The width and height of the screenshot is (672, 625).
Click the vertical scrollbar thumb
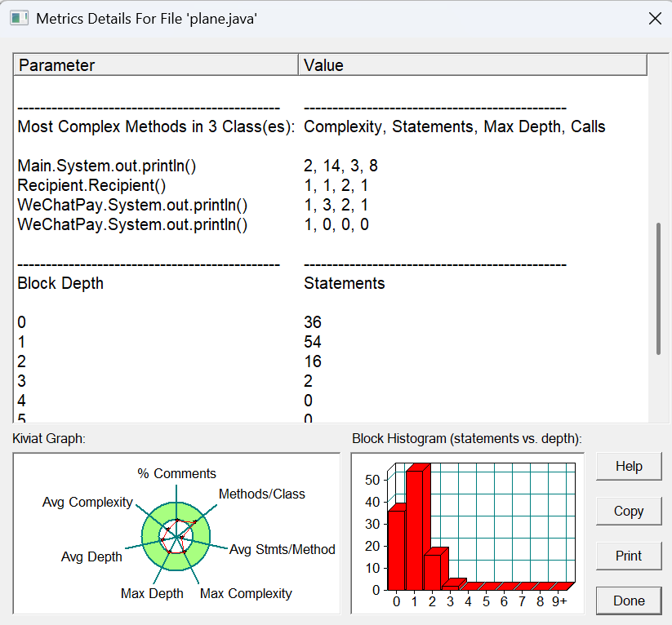pos(658,288)
